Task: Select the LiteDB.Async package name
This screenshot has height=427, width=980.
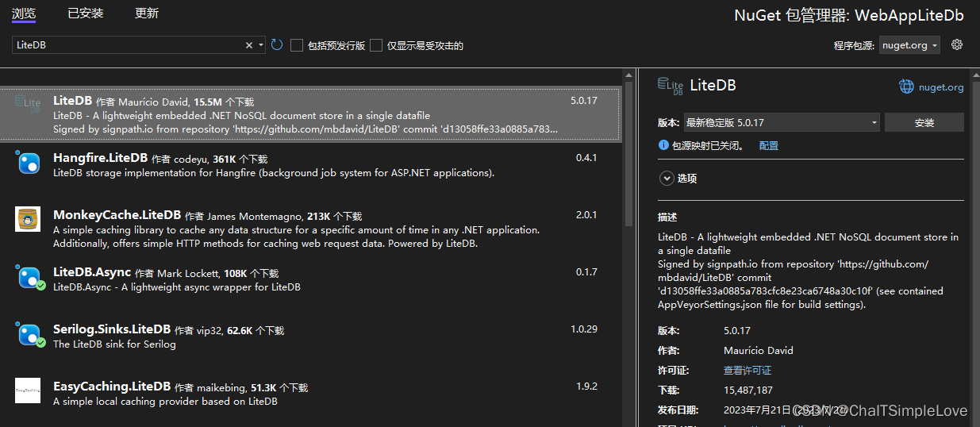Action: click(x=92, y=271)
